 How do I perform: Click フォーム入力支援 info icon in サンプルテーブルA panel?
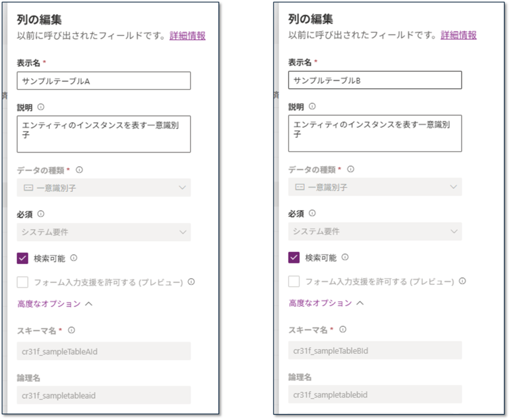pos(191,282)
